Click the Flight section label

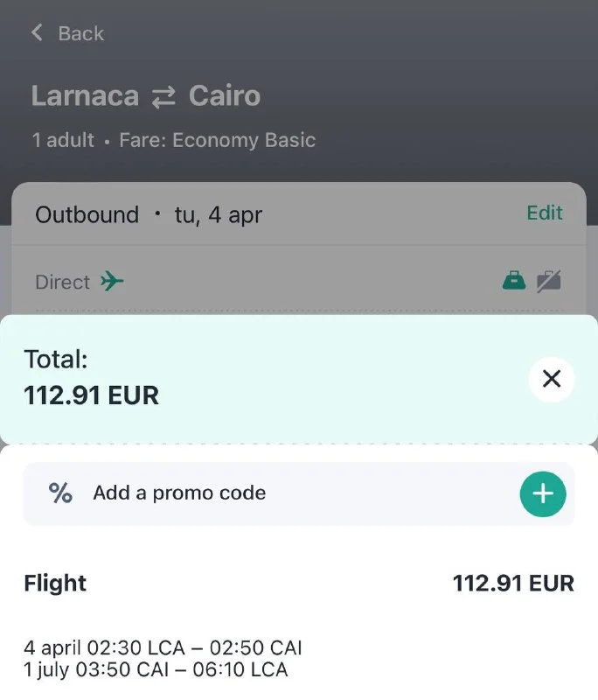click(x=55, y=584)
